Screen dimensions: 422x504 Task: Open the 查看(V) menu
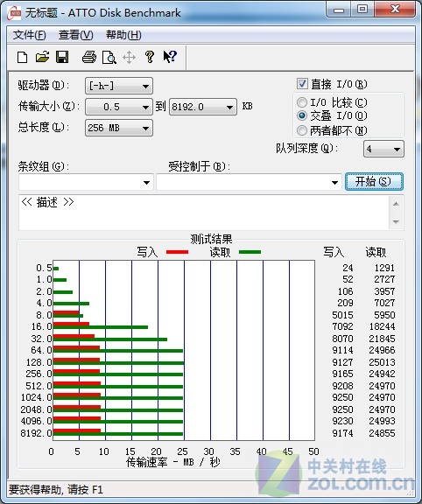(x=76, y=35)
